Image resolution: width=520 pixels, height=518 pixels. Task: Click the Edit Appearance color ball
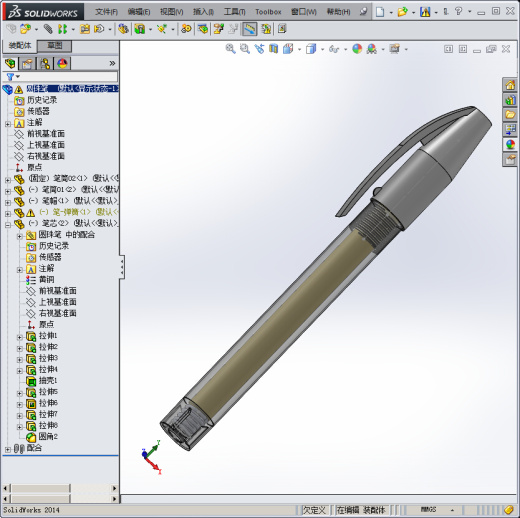click(357, 49)
